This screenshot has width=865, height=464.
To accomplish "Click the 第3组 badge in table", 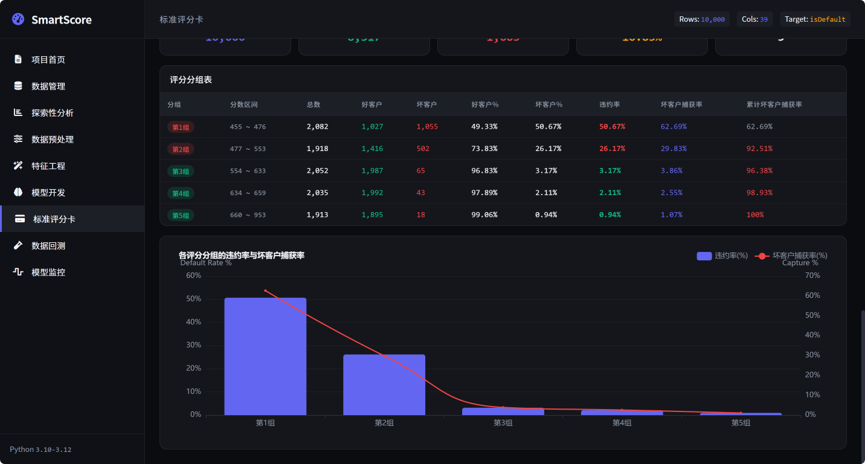I will (180, 171).
